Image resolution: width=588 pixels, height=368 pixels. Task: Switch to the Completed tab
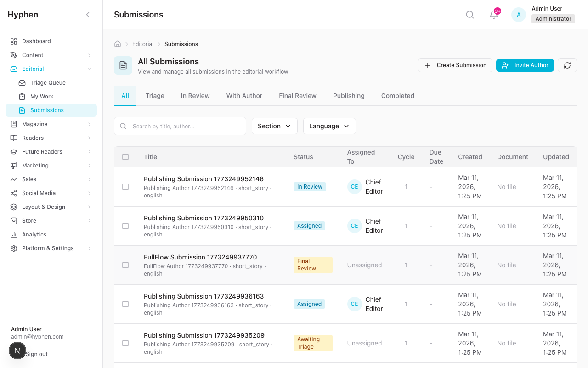(397, 96)
